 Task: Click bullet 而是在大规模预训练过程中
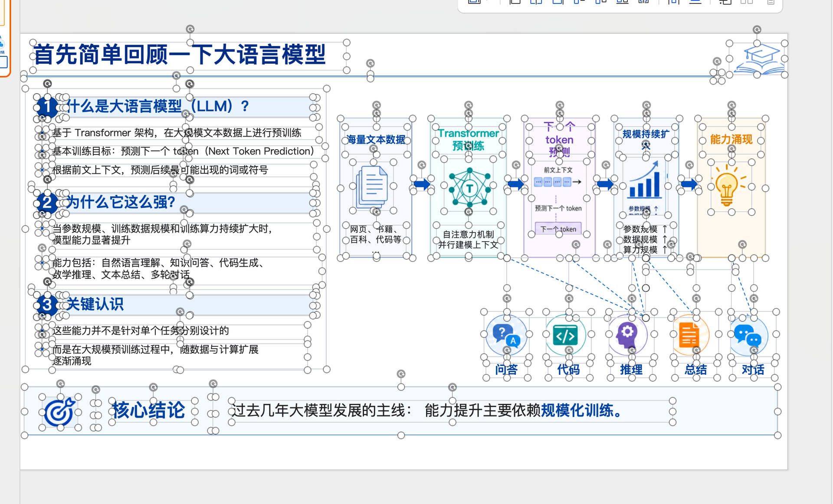point(155,355)
